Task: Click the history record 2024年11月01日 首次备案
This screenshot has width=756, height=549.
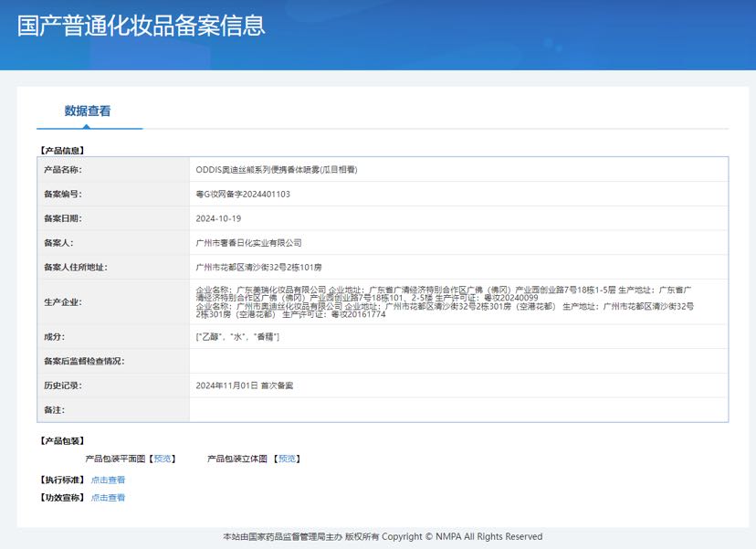Action: tap(245, 385)
